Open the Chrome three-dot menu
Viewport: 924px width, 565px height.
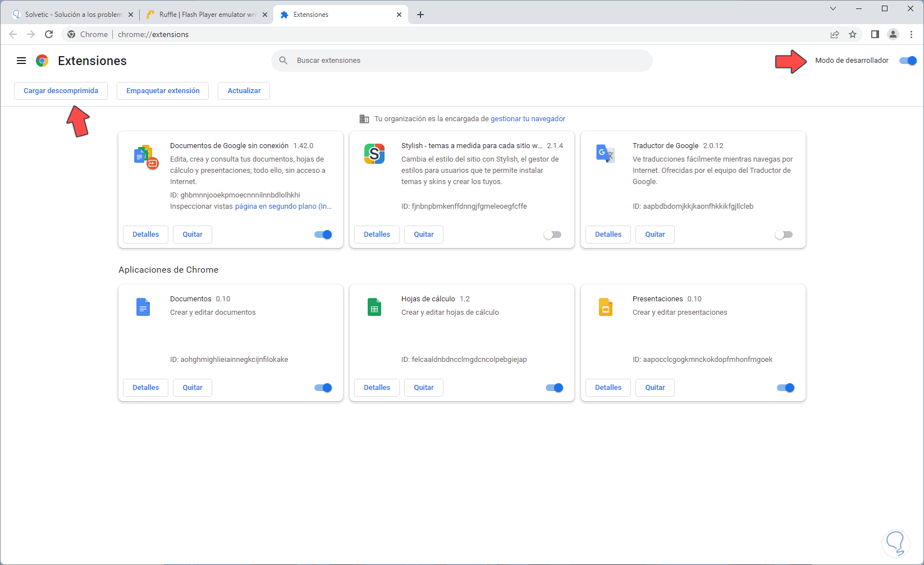click(x=911, y=34)
